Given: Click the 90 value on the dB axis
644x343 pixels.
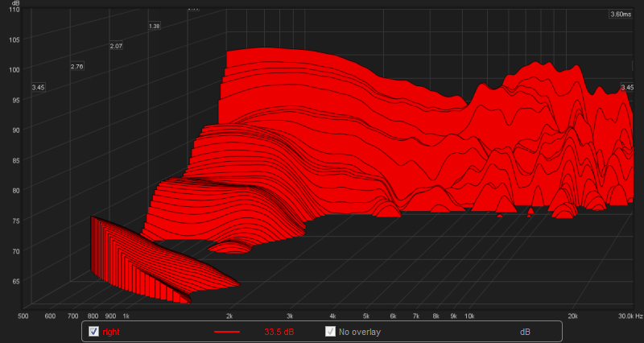Looking at the screenshot, I should [15, 130].
